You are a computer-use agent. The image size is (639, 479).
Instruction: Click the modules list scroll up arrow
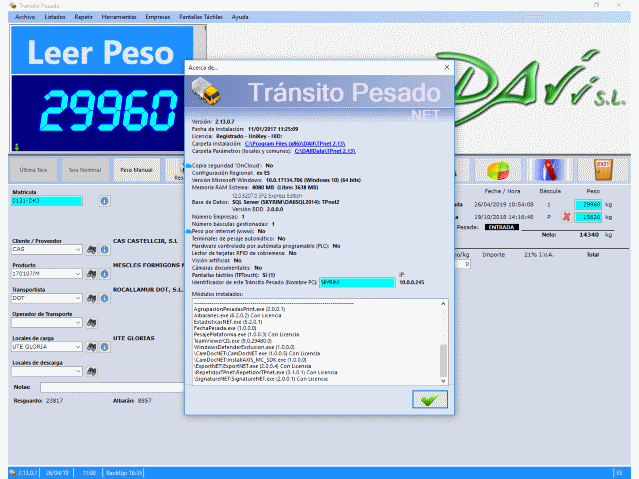(x=443, y=304)
